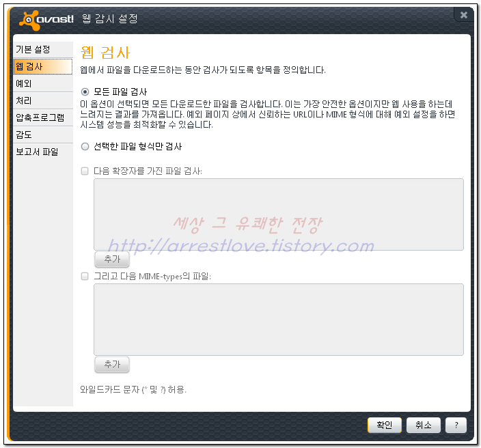Viewport: 481px width, 448px height.
Task: Click the 추가 button under extensions list
Action: click(x=112, y=260)
